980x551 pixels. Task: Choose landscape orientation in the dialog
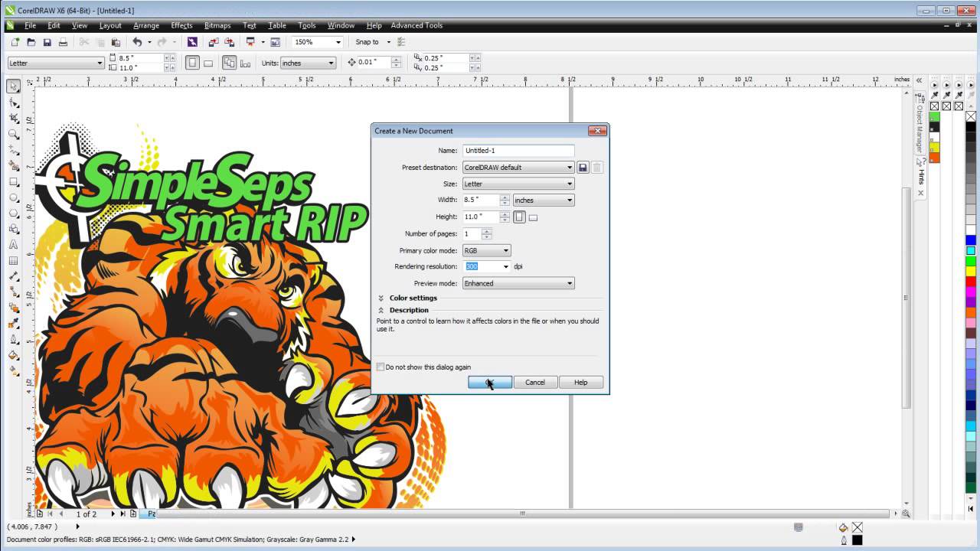(x=533, y=217)
